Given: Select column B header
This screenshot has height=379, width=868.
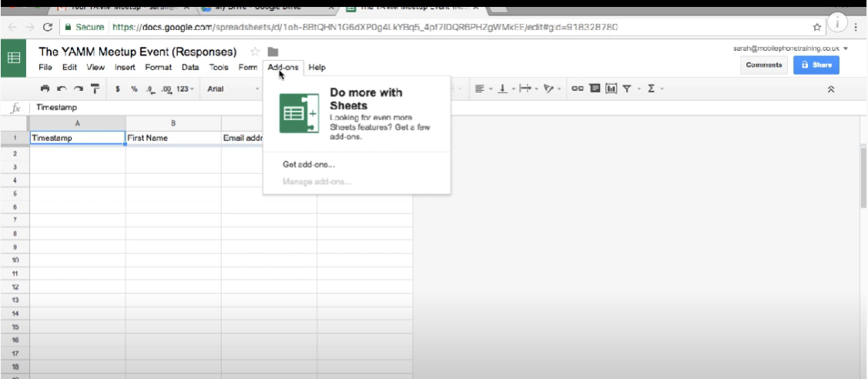Looking at the screenshot, I should [173, 123].
